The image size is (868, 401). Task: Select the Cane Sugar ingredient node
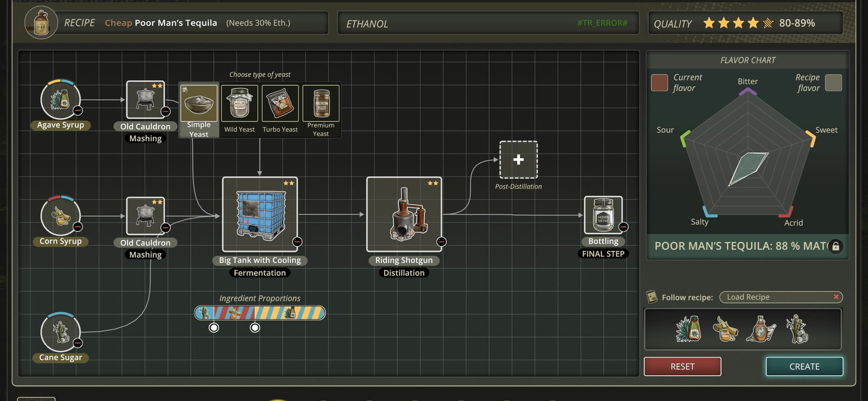click(61, 332)
